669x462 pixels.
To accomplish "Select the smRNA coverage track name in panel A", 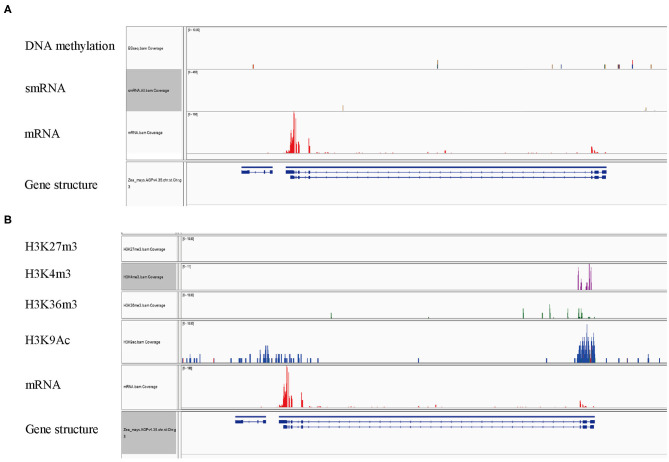I will [x=151, y=90].
